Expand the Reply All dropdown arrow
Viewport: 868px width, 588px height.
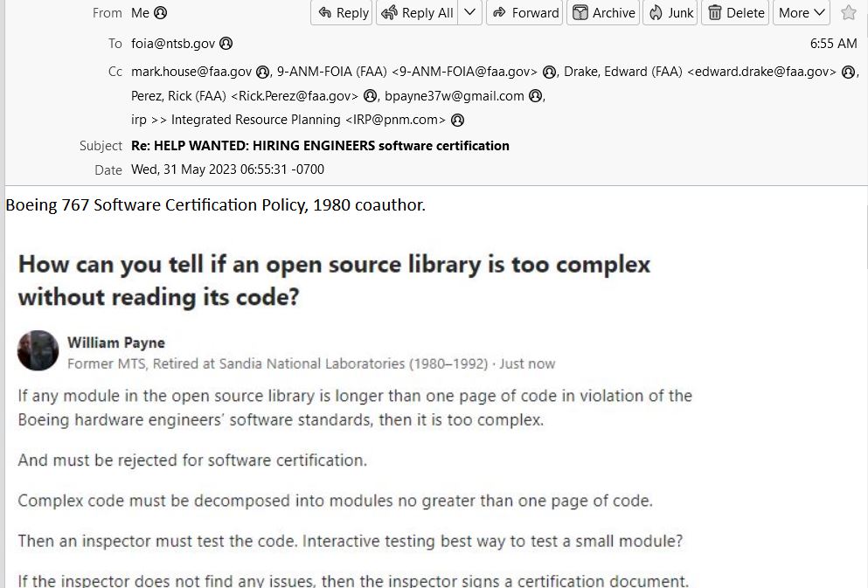point(469,13)
